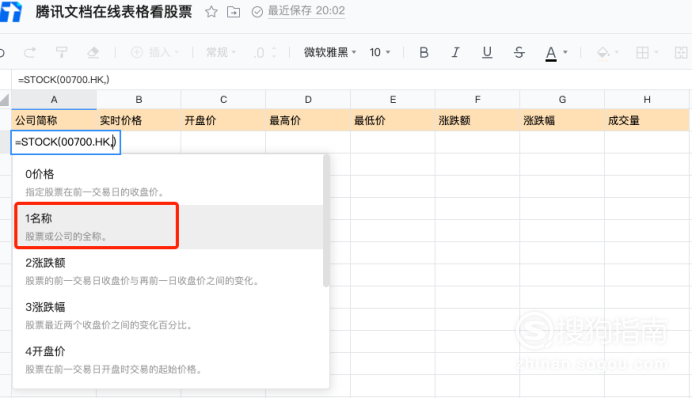
Task: Select column C header
Action: (x=223, y=100)
